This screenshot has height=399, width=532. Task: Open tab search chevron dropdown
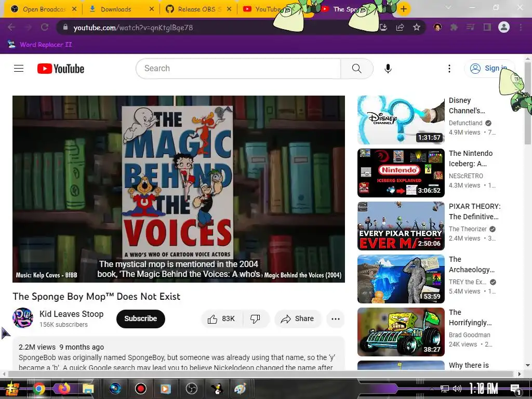click(x=448, y=7)
